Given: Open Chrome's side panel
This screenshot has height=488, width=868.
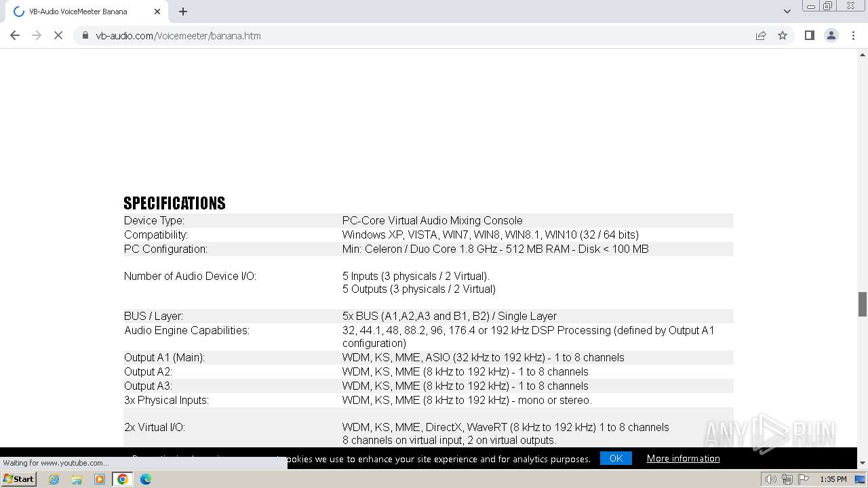Looking at the screenshot, I should 809,35.
